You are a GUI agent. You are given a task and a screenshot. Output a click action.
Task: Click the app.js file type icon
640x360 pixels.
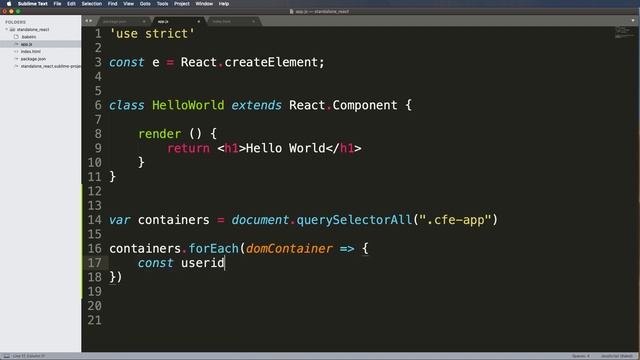point(16,44)
